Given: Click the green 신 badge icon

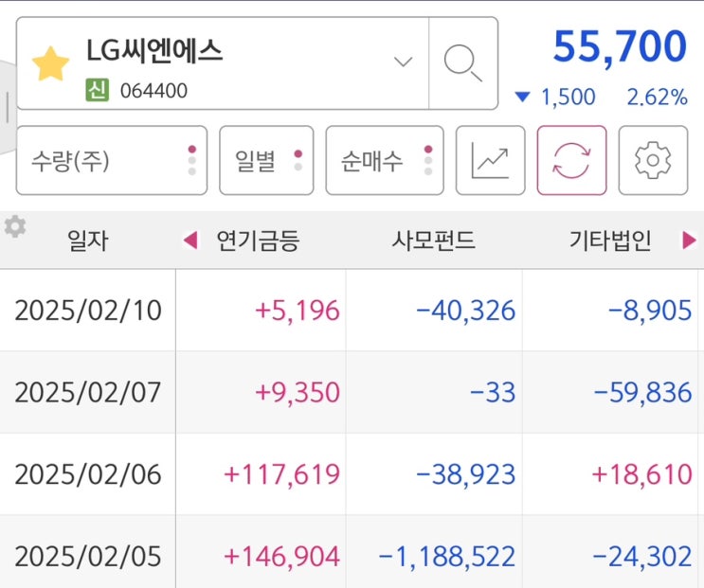Looking at the screenshot, I should point(97,91).
